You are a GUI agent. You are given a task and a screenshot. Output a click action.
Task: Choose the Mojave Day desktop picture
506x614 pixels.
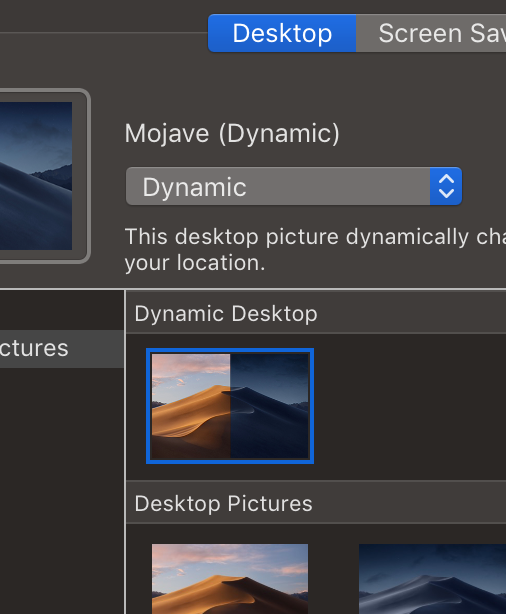(230, 579)
